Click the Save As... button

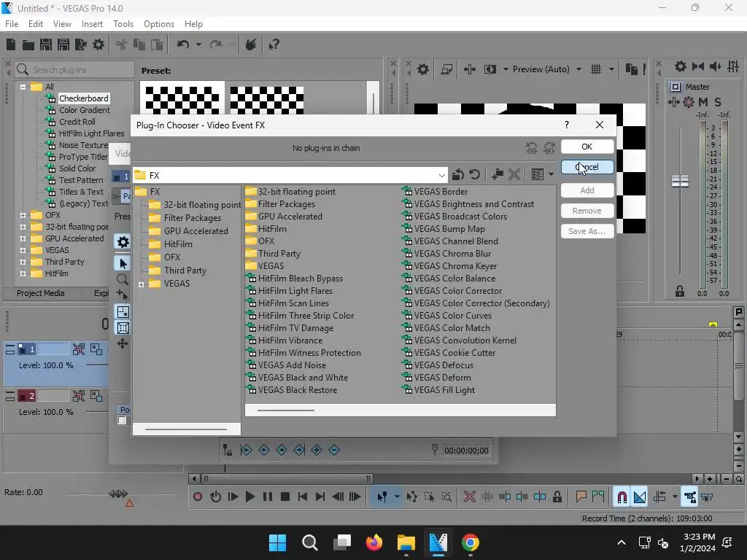pos(587,231)
